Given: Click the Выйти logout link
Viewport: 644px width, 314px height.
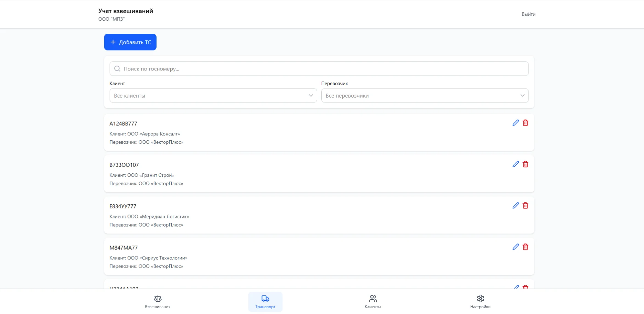Looking at the screenshot, I should pyautogui.click(x=528, y=14).
